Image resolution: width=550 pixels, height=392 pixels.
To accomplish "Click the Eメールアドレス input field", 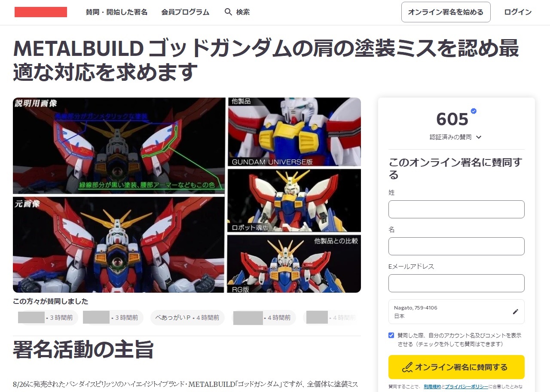I will 456,283.
